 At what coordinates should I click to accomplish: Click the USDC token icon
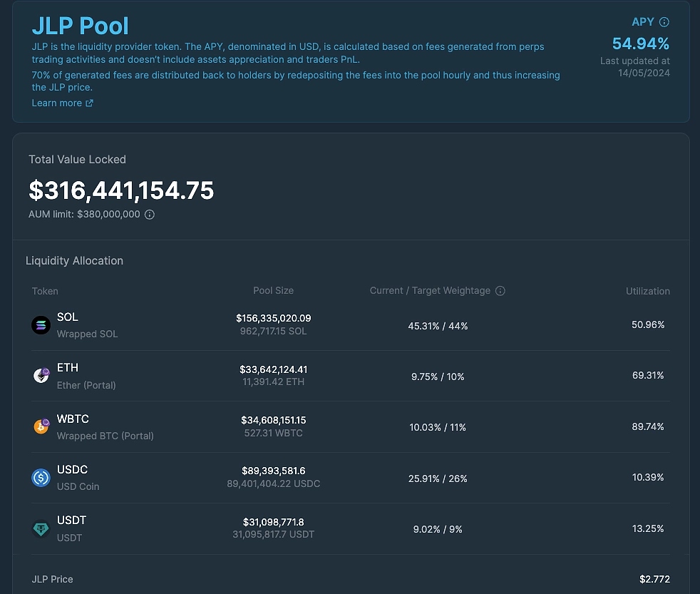41,478
